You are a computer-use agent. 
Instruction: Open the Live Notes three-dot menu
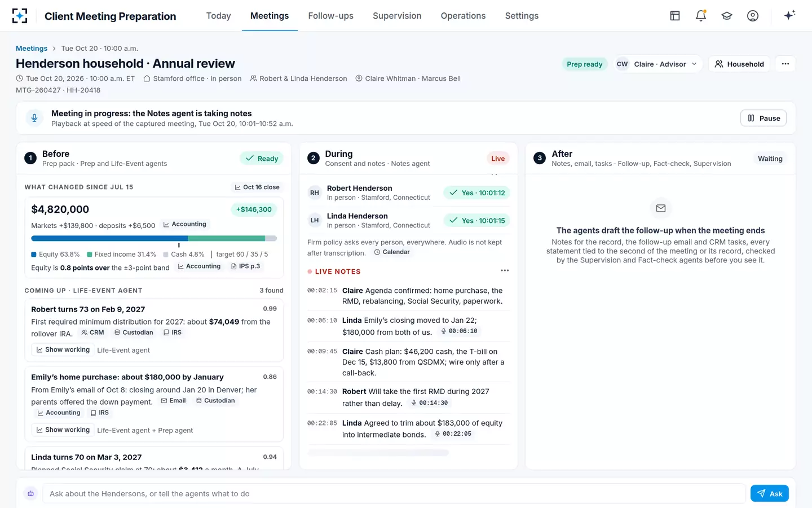(505, 271)
